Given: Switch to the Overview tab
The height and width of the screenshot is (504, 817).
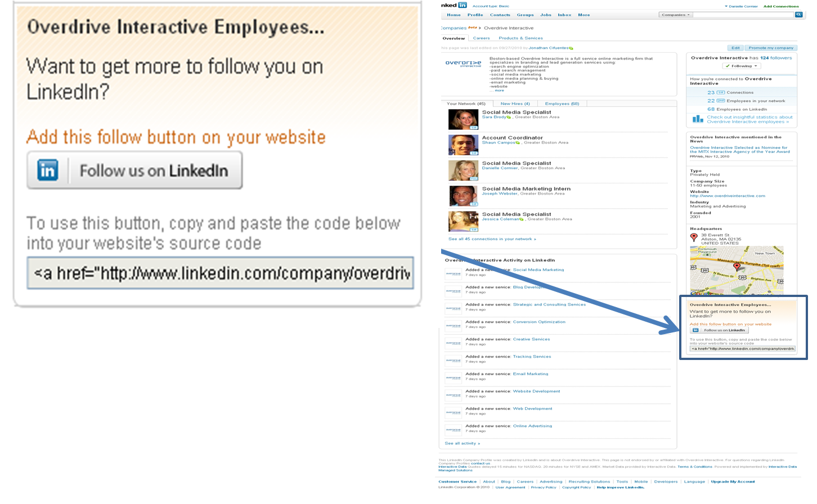Looking at the screenshot, I should [454, 38].
